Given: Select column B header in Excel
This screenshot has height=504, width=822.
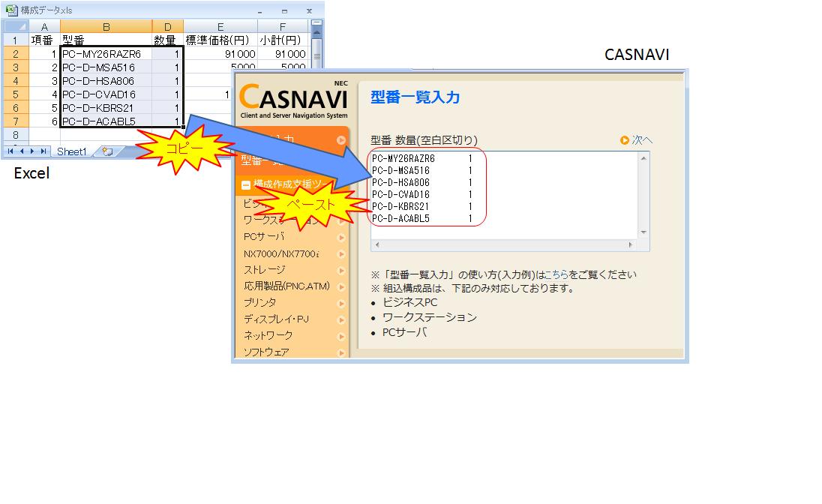Looking at the screenshot, I should [106, 27].
